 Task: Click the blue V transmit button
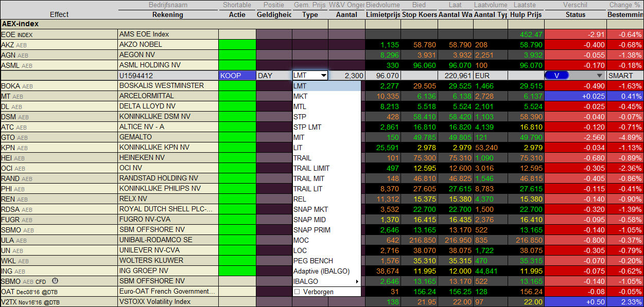pyautogui.click(x=556, y=76)
